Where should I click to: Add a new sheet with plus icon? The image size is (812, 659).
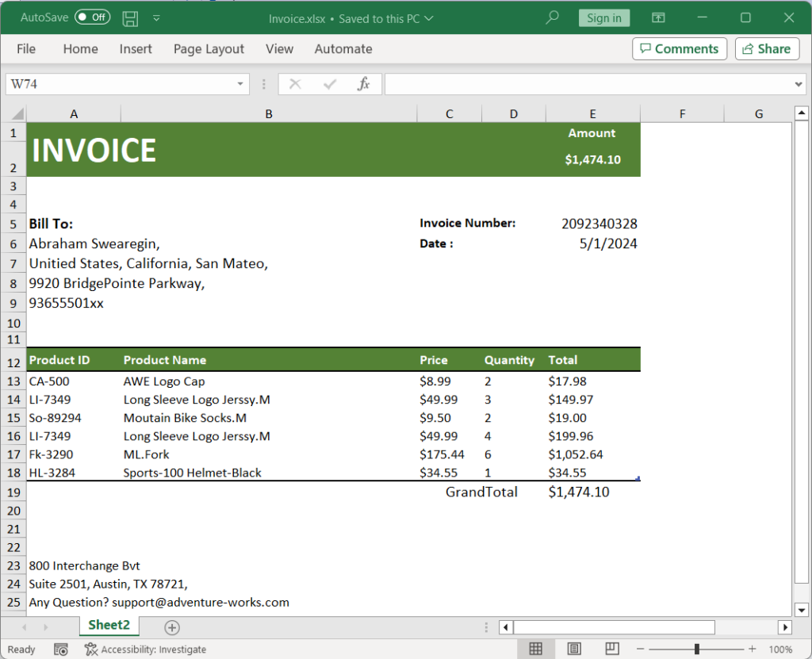(171, 627)
